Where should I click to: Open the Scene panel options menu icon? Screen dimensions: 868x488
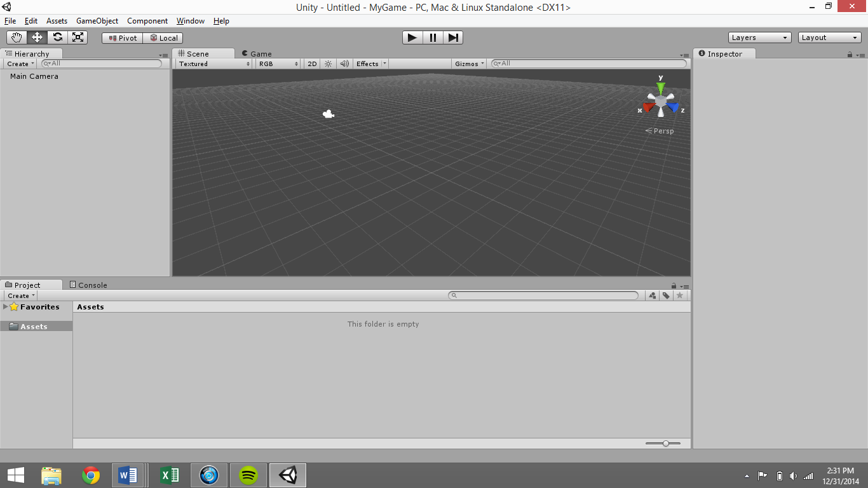pos(684,55)
